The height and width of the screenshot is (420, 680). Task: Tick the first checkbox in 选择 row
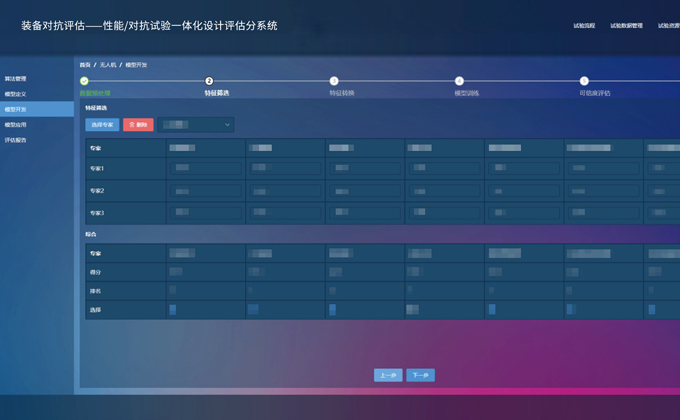173,310
